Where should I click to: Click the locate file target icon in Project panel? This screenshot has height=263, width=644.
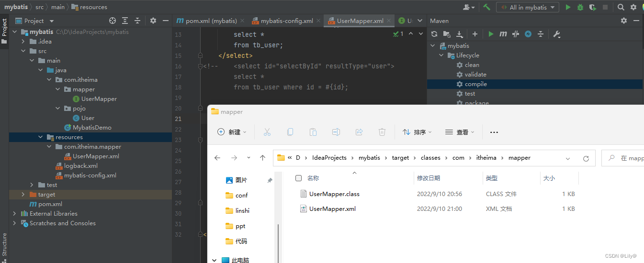point(113,21)
